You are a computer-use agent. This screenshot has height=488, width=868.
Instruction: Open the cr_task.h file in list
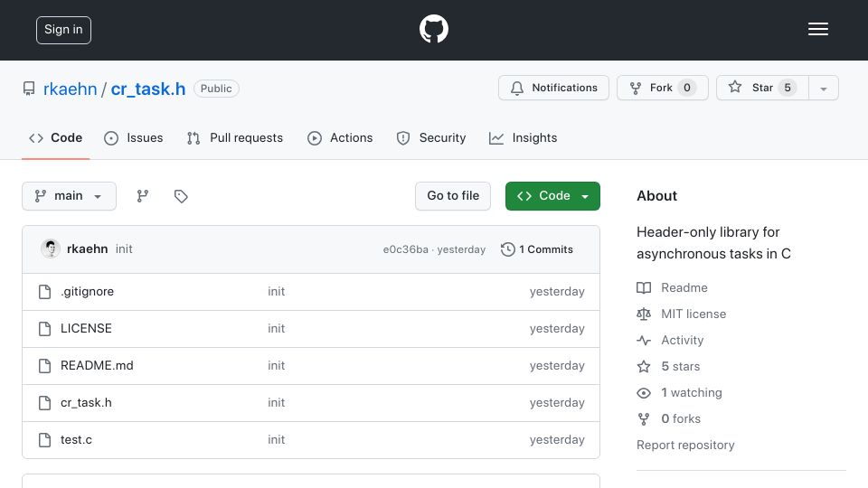[x=87, y=403]
